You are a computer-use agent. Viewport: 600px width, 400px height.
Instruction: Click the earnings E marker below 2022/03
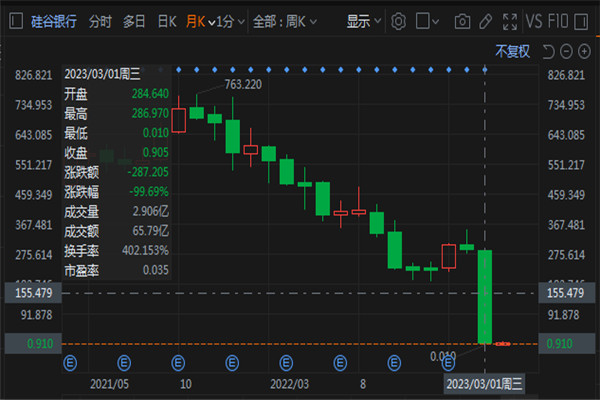[286, 363]
